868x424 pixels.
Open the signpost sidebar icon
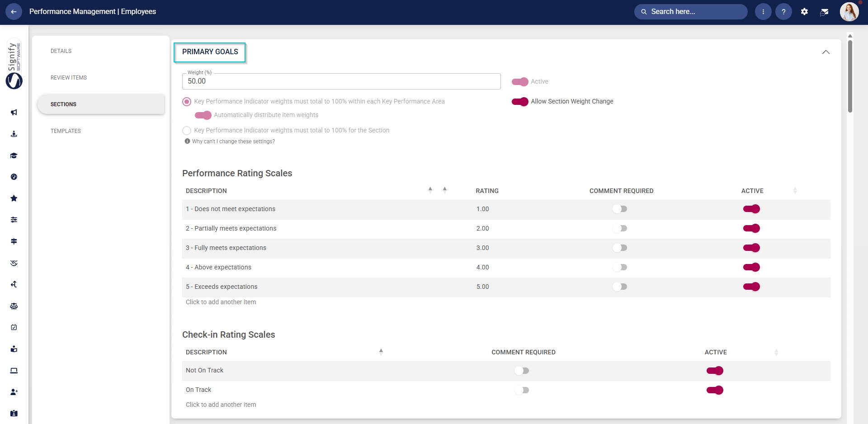click(x=14, y=241)
